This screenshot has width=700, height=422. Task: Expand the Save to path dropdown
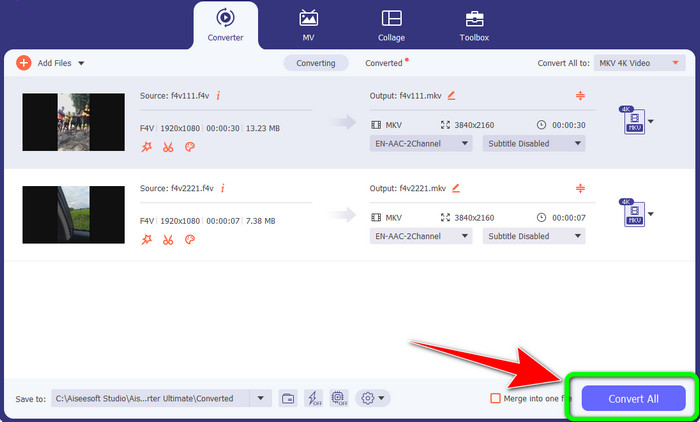coord(261,398)
